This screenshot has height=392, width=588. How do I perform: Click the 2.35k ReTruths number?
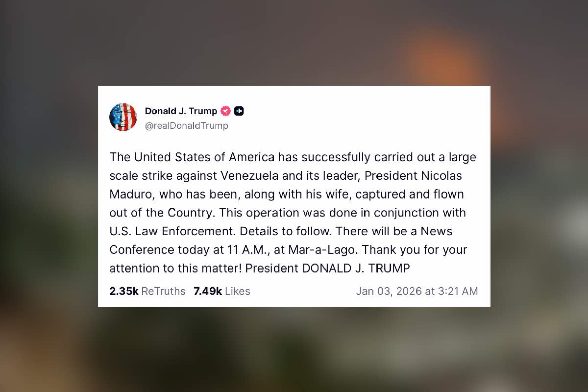point(124,291)
